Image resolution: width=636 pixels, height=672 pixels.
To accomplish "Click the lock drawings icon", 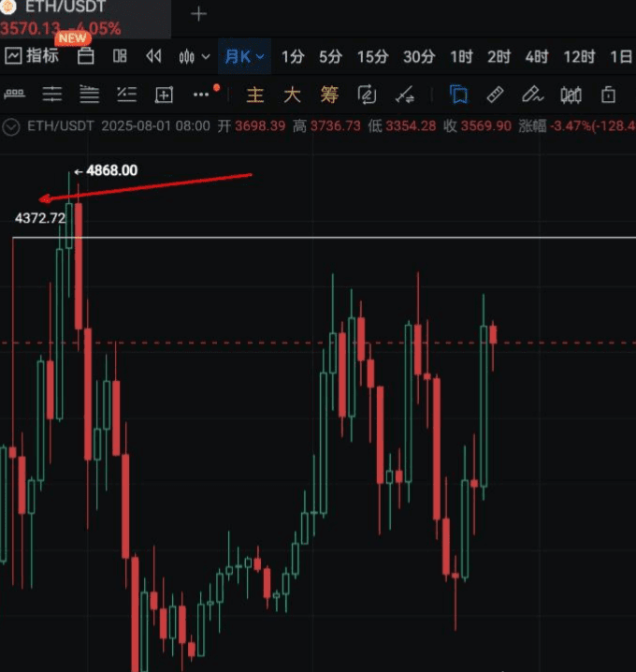I will (608, 95).
